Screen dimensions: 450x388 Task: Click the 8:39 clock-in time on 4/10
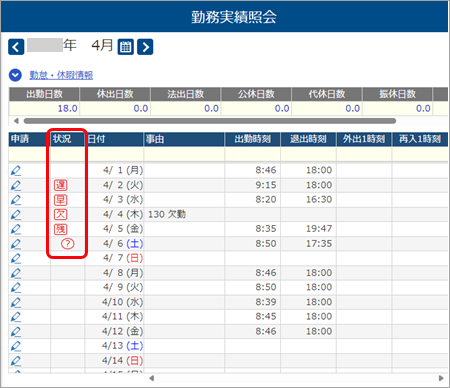(x=266, y=302)
